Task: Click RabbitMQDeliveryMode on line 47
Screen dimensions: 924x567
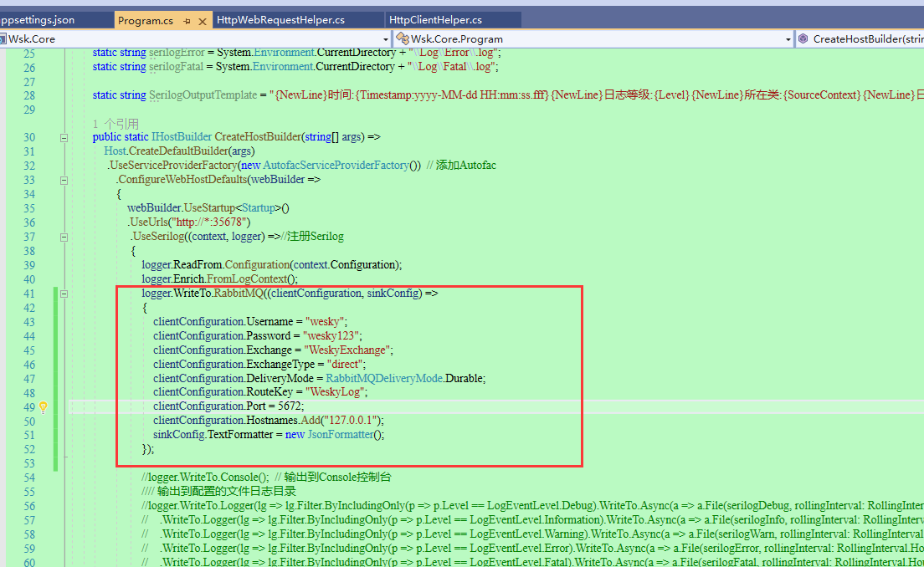Action: (384, 378)
